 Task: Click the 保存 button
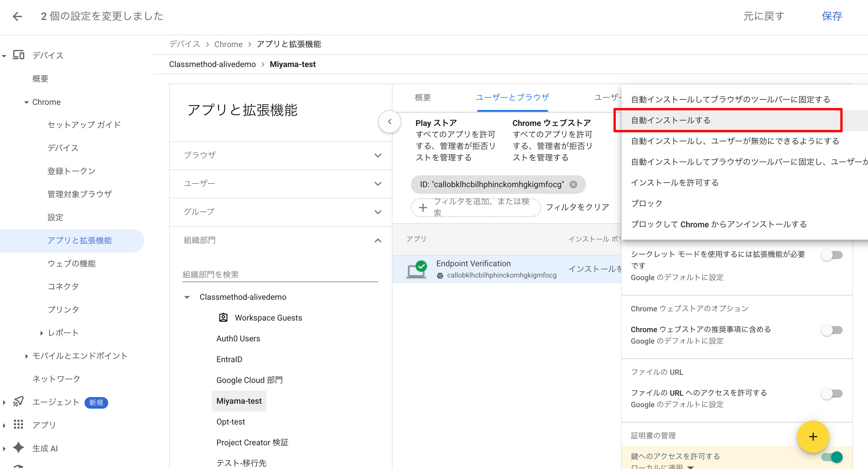click(832, 16)
